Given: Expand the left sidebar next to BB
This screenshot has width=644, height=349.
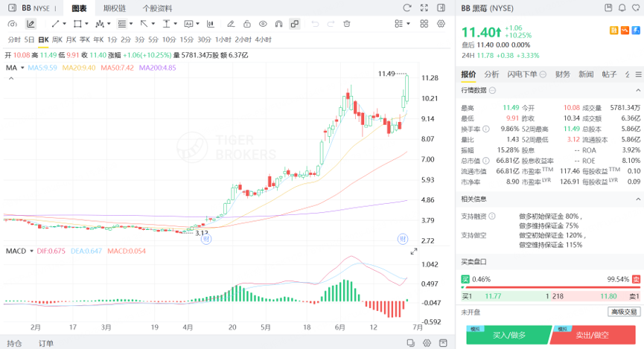Looking at the screenshot, I should coord(13,7).
